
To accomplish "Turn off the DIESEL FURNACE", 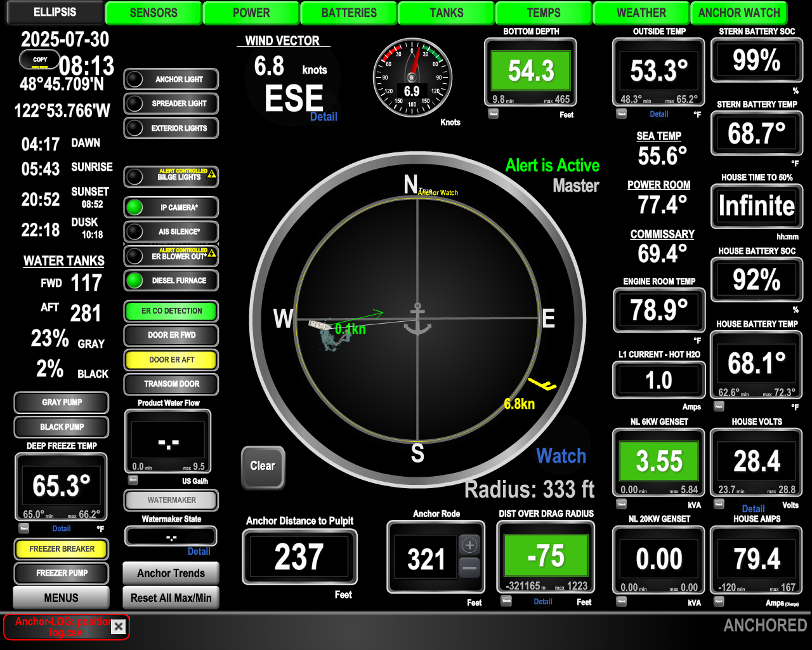I will click(x=171, y=281).
